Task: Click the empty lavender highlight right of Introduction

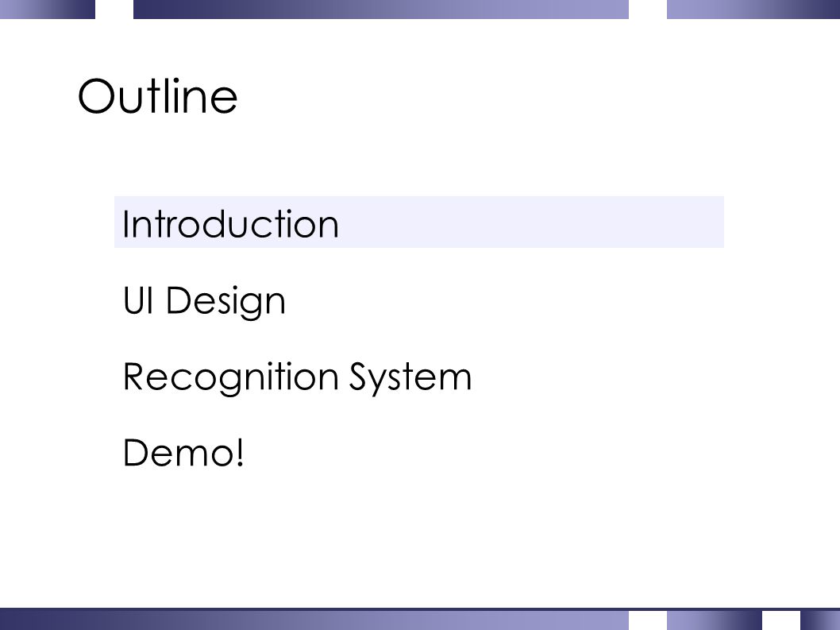Action: (x=530, y=222)
